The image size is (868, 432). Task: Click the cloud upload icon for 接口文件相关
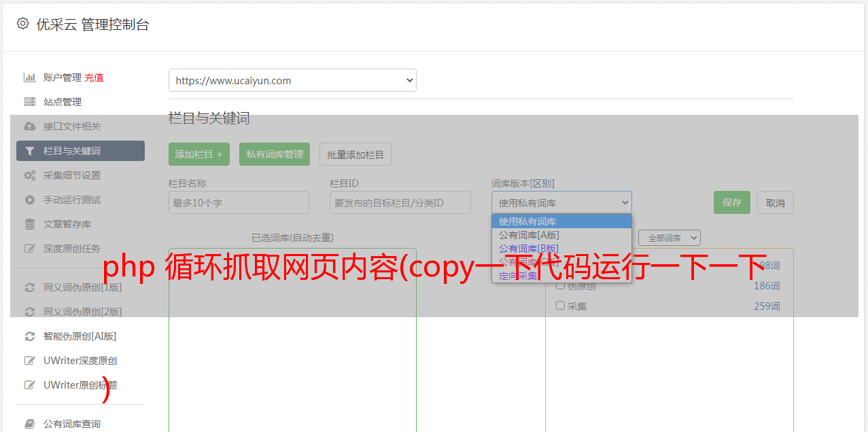coord(30,126)
